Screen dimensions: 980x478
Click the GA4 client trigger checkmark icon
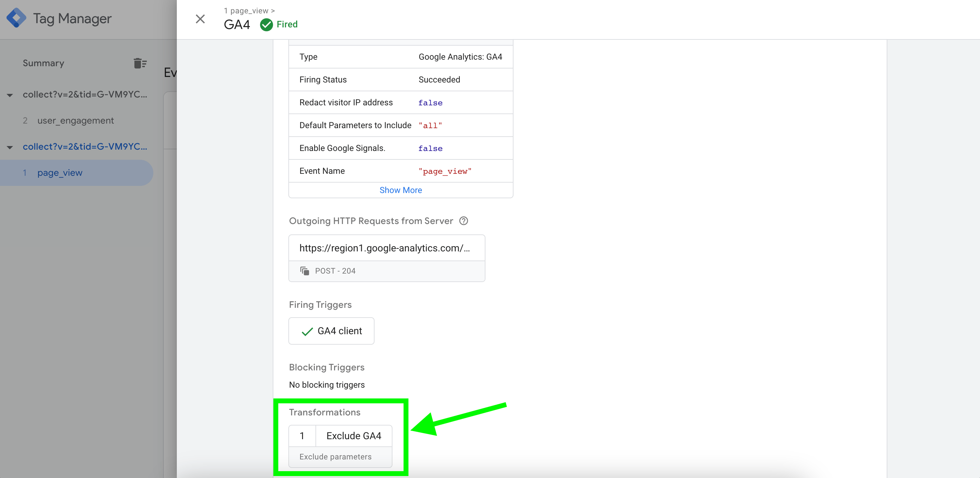click(307, 331)
